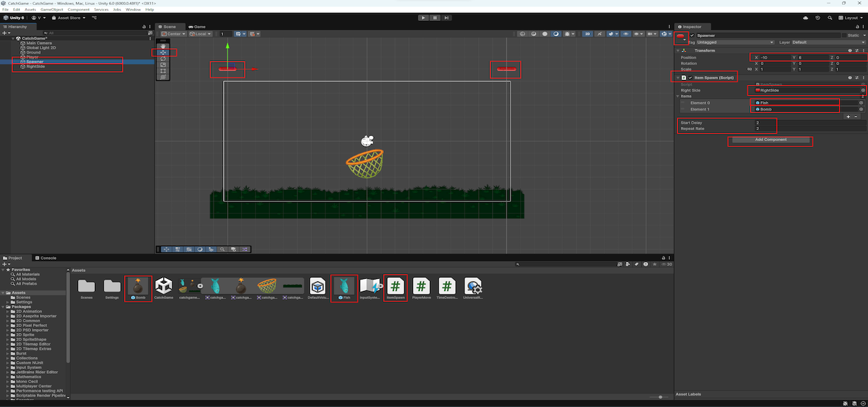Toggle Spawner active checkbox
This screenshot has height=407, width=868.
click(x=692, y=35)
